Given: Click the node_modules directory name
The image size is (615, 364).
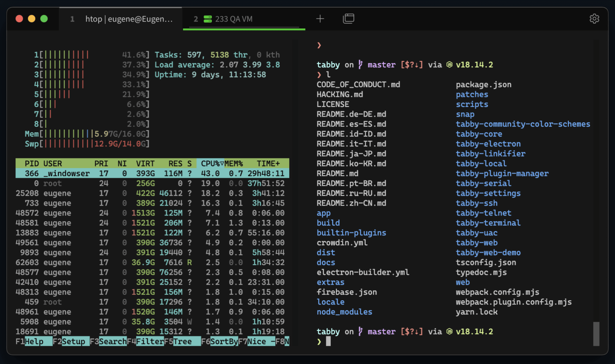Looking at the screenshot, I should [x=344, y=312].
